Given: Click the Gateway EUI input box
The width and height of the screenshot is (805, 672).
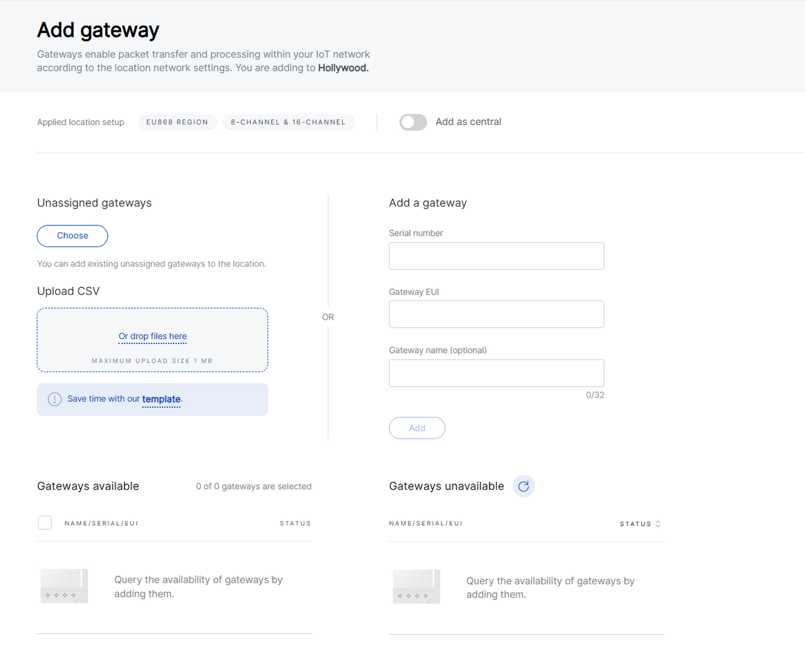Looking at the screenshot, I should [x=496, y=314].
